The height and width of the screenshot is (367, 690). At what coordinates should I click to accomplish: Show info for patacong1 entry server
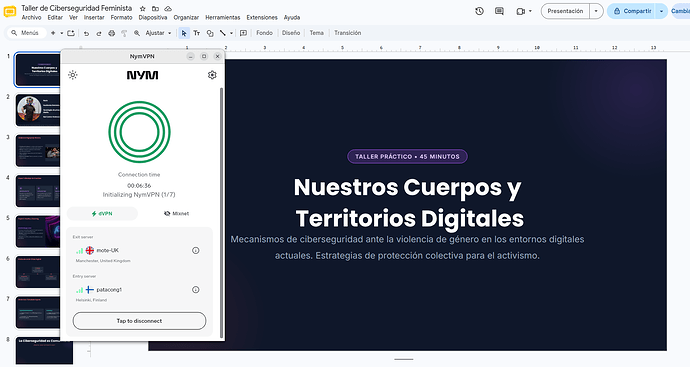tap(196, 290)
